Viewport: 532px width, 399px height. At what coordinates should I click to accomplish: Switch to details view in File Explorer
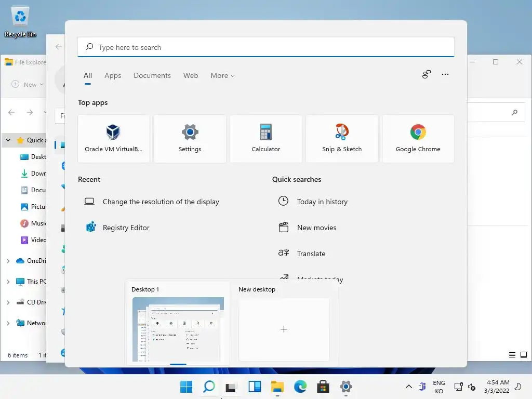[x=512, y=355]
